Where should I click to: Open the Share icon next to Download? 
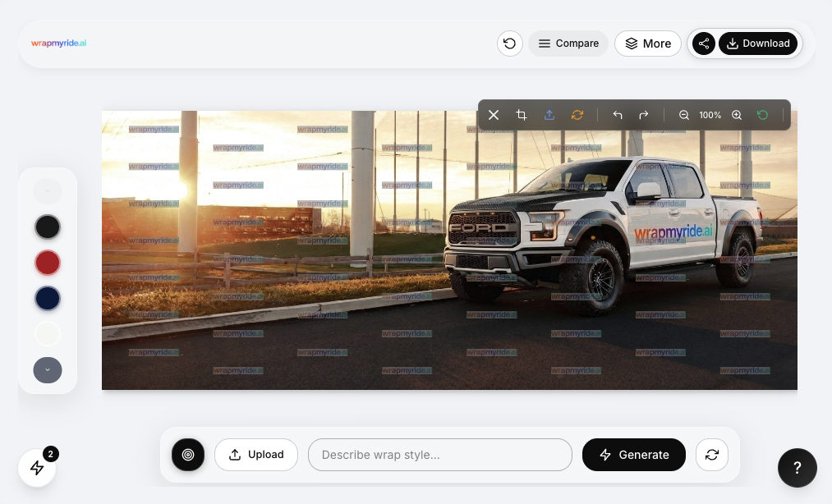point(703,43)
